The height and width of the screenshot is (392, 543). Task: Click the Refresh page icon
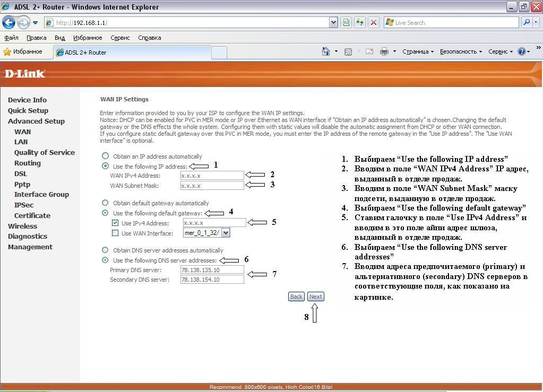360,23
